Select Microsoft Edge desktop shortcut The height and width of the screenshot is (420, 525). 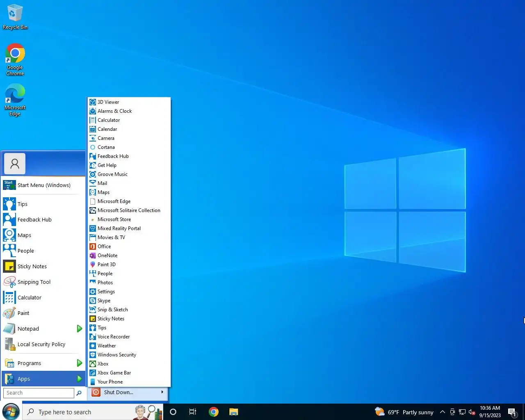(x=15, y=100)
